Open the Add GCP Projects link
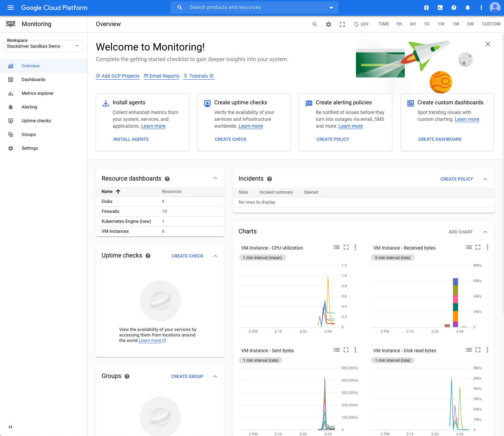Viewport: 504px width, 436px height. pos(118,76)
